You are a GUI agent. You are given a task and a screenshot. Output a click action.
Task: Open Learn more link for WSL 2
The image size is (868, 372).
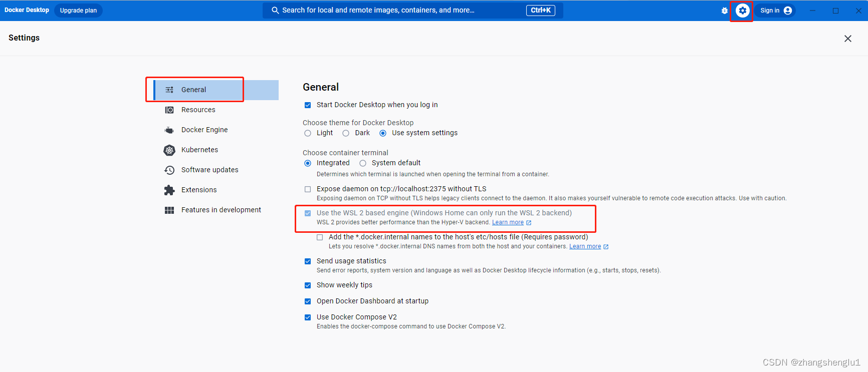[x=508, y=222]
